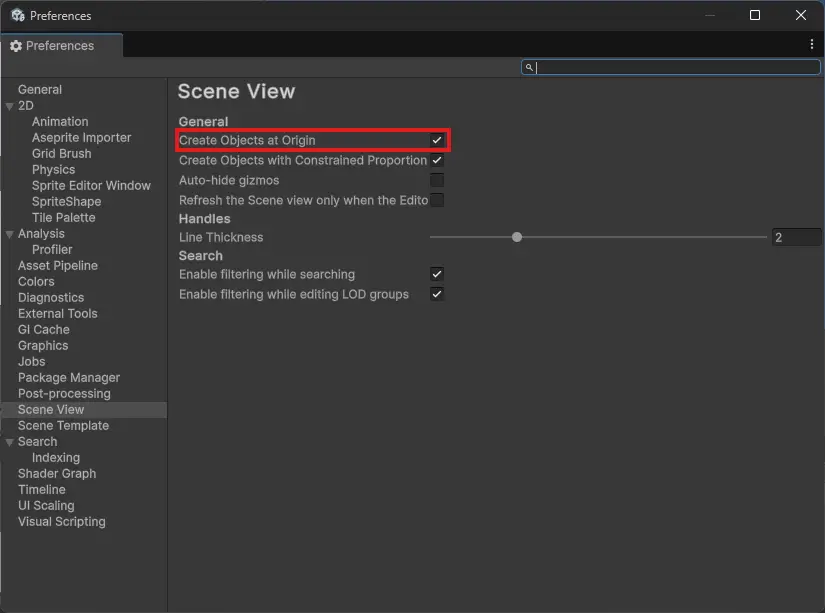The image size is (825, 613).
Task: Open Scene Template preferences
Action: 64,426
